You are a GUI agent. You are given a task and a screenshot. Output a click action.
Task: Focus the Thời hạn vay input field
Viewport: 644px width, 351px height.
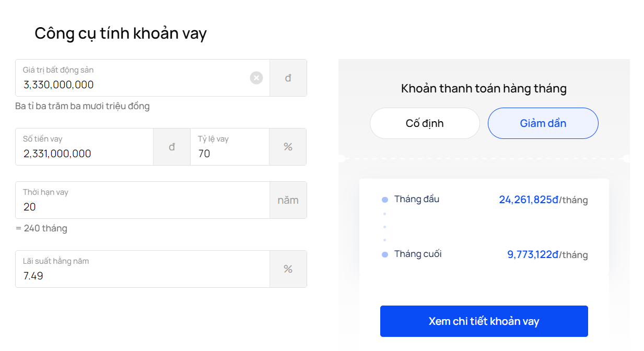pyautogui.click(x=143, y=200)
